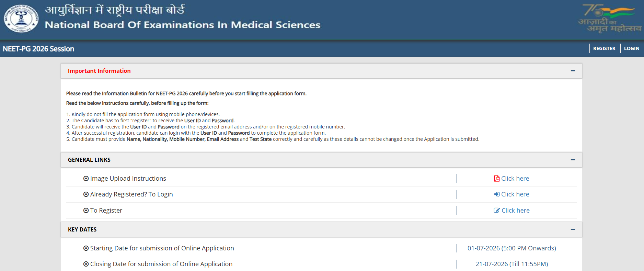The image size is (644, 271).
Task: Click the National Board Of Examinations English title
Action: [x=183, y=25]
